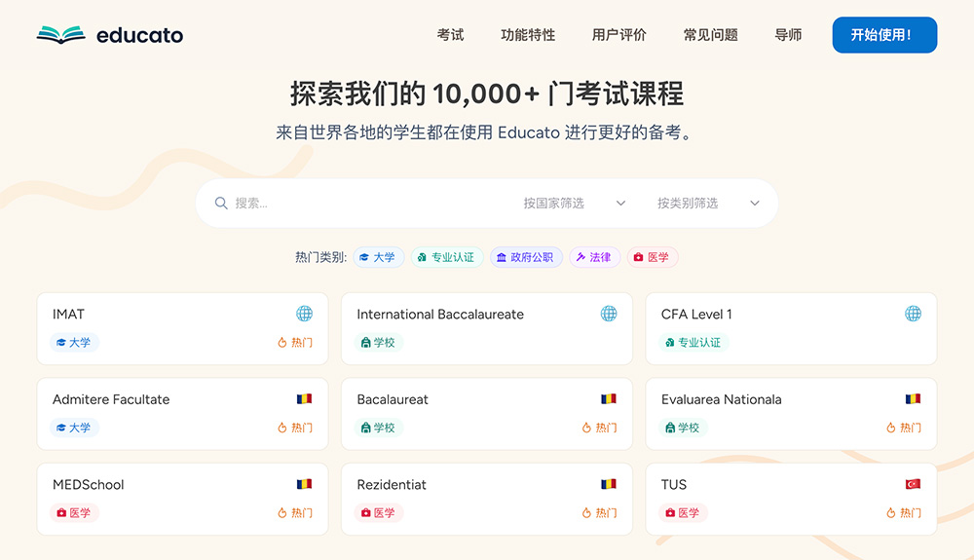Click the Romanian flag on Rezidentiat card
Screen dimensions: 974x560
pyautogui.click(x=609, y=484)
